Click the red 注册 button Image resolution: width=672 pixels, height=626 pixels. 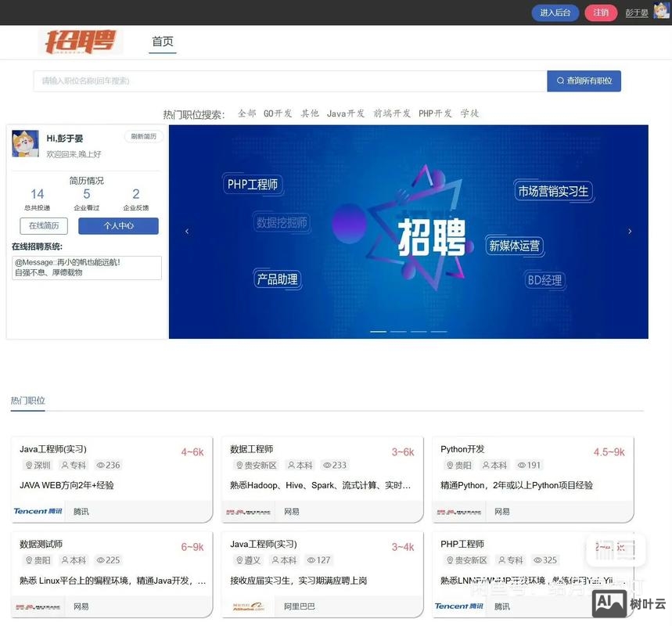tap(601, 11)
